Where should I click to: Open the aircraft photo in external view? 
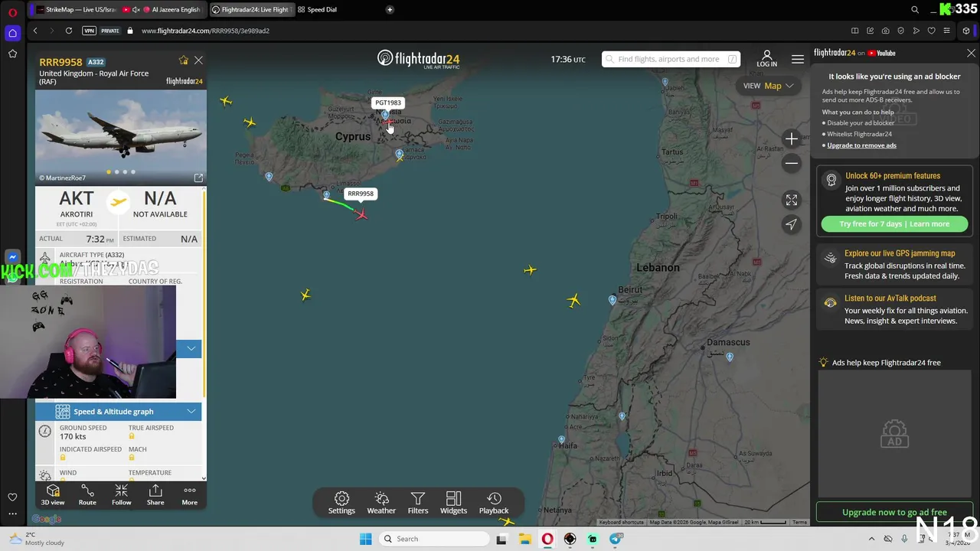(198, 178)
